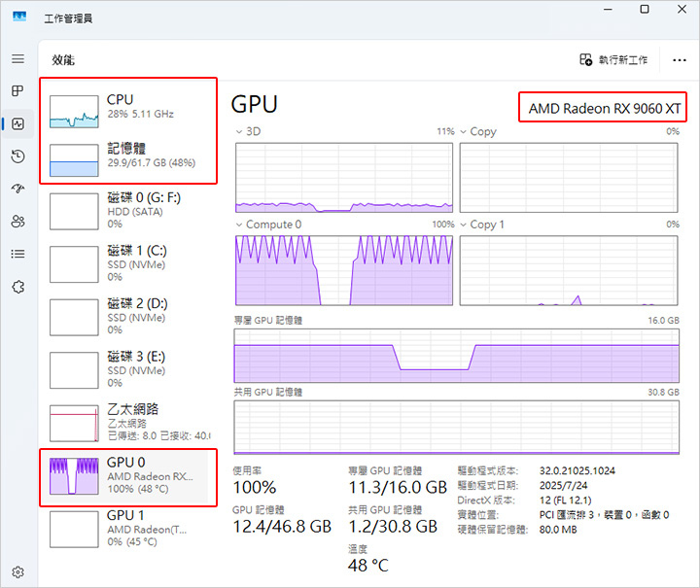Click the shared GPU memory graph
Screen dimensions: 700x588
click(x=456, y=428)
